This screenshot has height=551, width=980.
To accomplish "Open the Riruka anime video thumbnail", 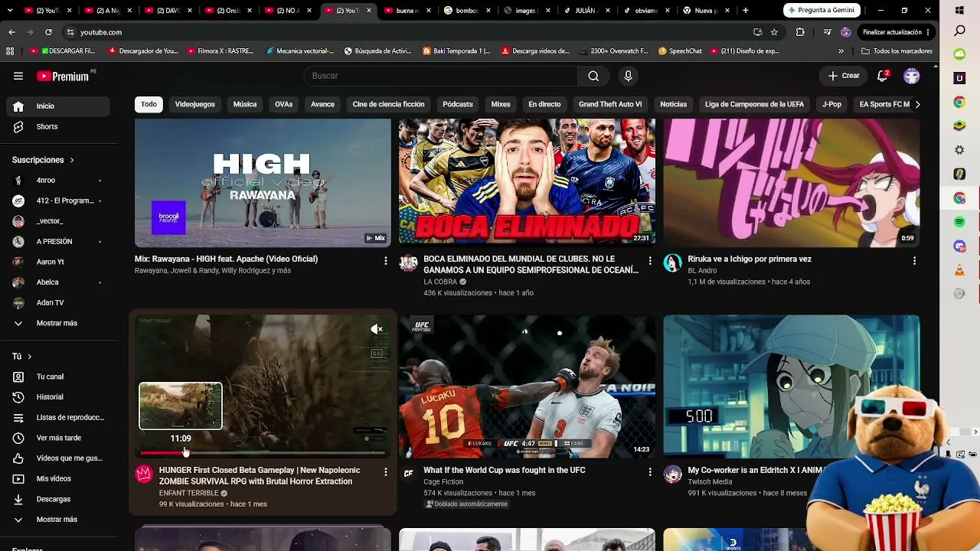I will 791,183.
